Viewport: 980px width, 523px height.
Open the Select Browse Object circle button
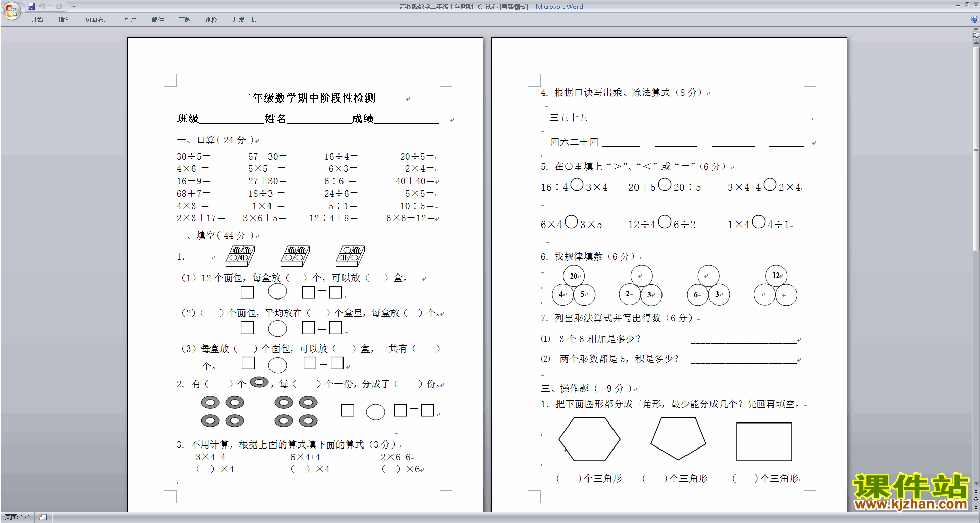pyautogui.click(x=976, y=499)
